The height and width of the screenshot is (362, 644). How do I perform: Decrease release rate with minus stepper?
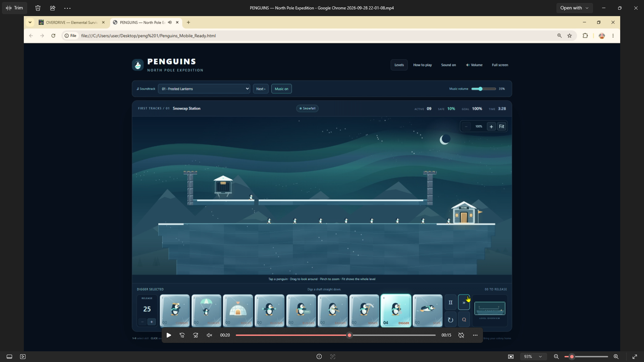coord(143,322)
